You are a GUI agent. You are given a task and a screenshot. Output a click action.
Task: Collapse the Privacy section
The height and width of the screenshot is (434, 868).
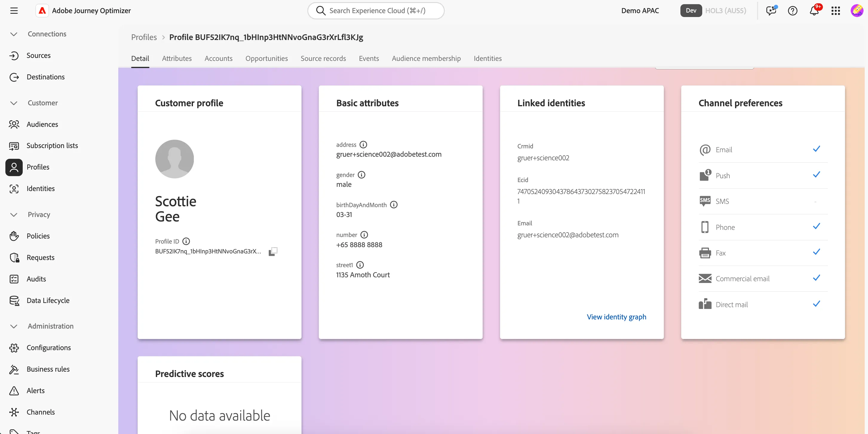click(14, 215)
